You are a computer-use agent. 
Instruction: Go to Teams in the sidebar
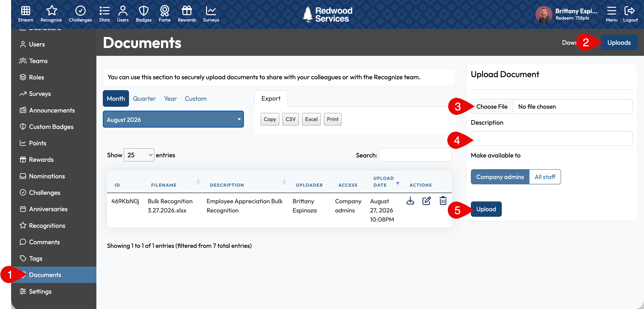54,61
